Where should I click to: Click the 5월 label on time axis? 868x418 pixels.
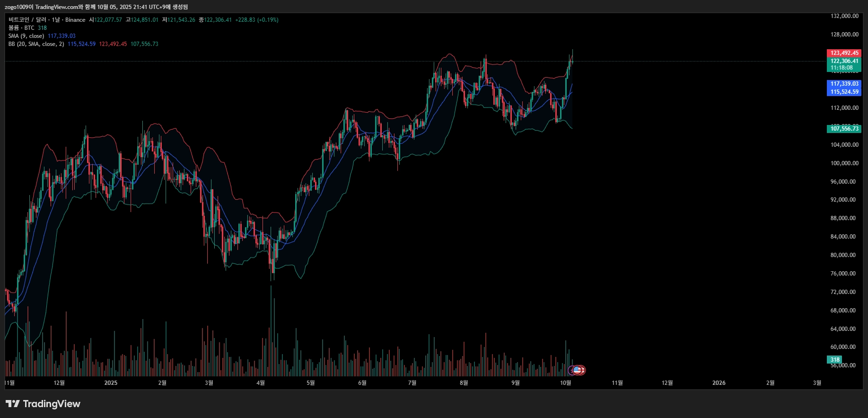click(x=310, y=383)
